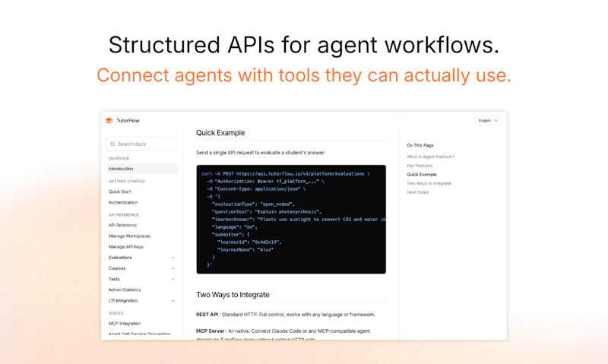Click the REST API description line

[x=286, y=315]
